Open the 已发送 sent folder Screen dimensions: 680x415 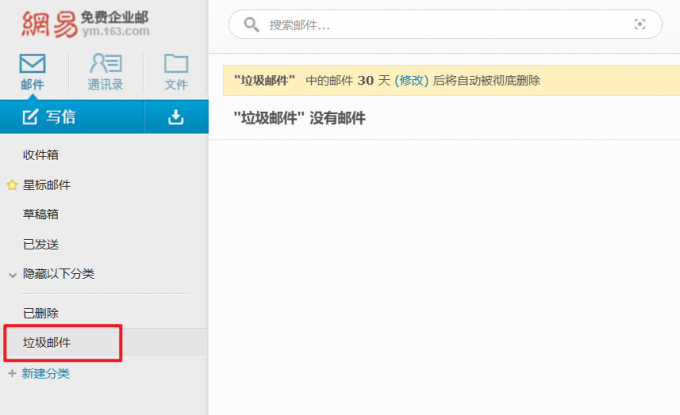pos(40,245)
